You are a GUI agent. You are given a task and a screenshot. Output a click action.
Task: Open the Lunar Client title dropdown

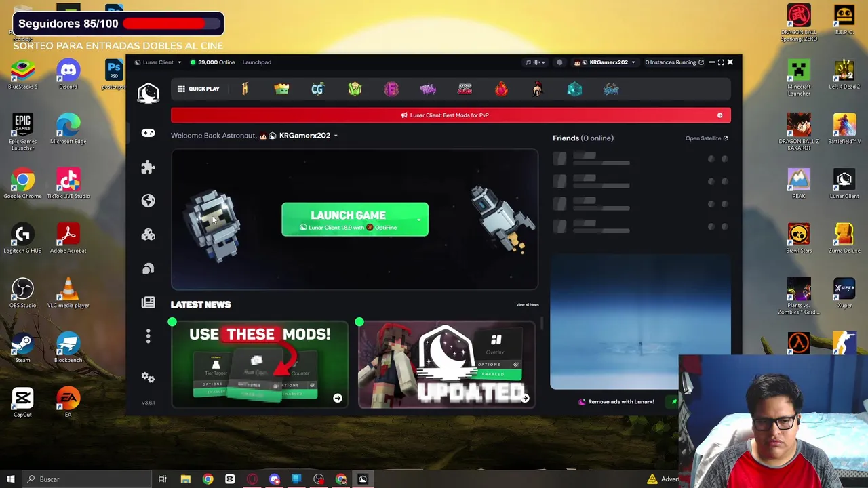point(158,62)
